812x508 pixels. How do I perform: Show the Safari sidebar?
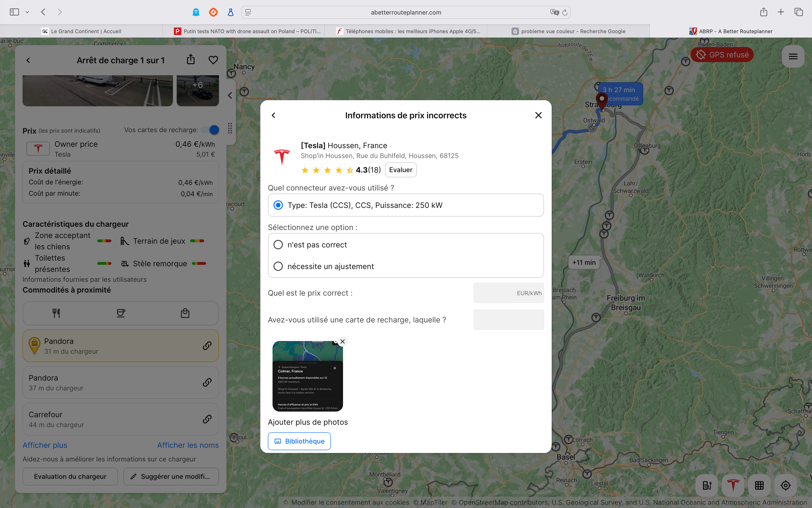[x=14, y=12]
